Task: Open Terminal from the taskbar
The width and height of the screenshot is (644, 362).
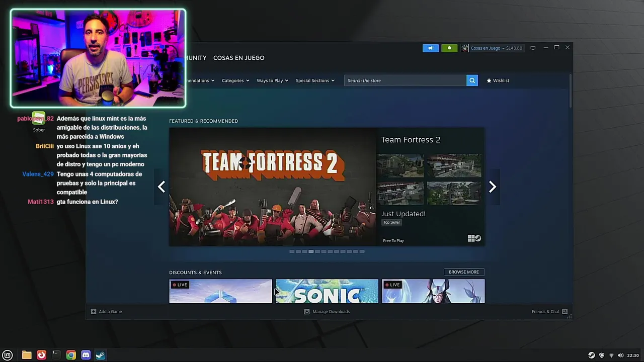Action: click(x=56, y=355)
